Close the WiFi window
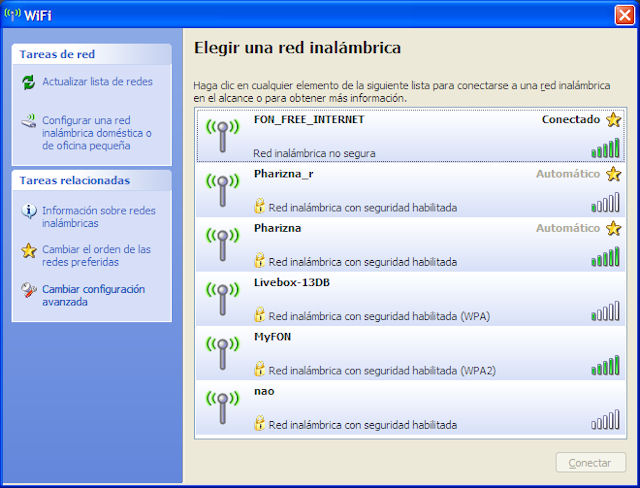Viewport: 640px width, 488px height. (624, 16)
